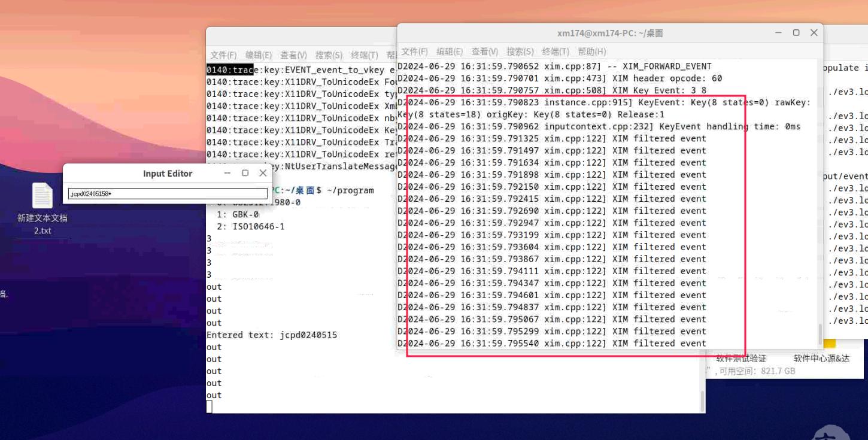Click the '软件测试验证' label

(x=741, y=358)
